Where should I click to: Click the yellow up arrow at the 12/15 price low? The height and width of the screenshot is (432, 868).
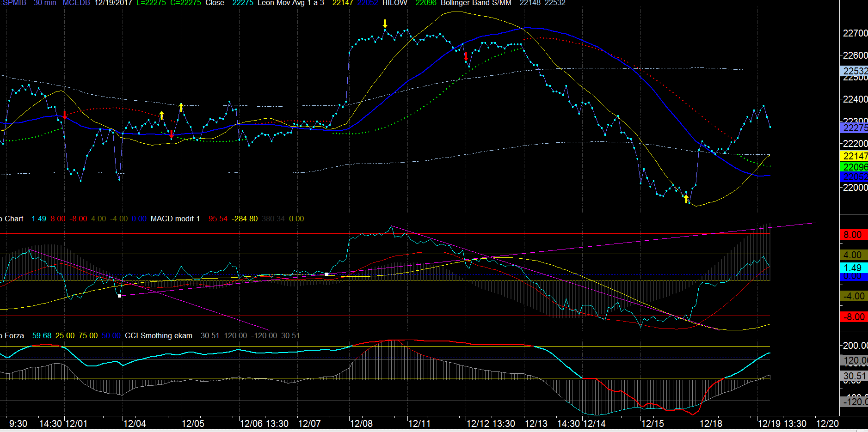[686, 199]
